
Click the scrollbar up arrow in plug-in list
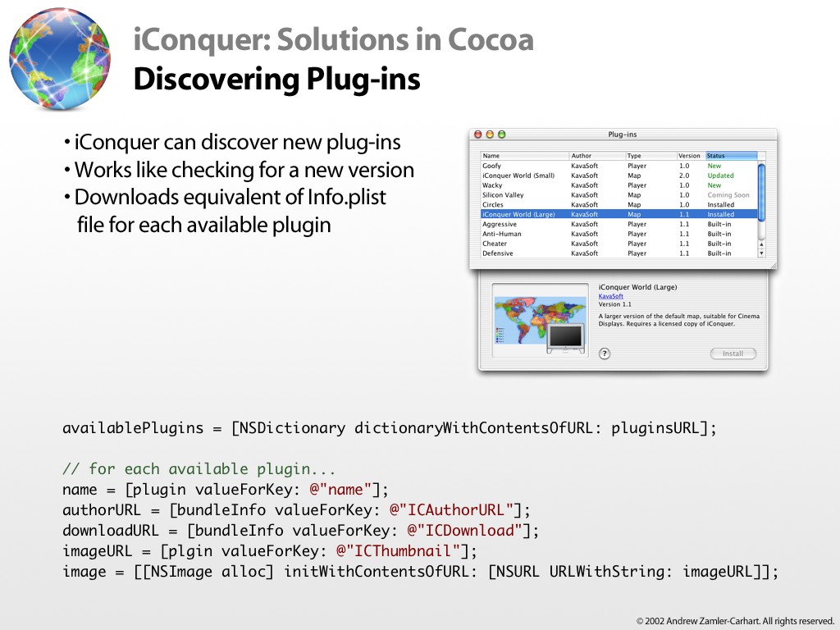761,244
